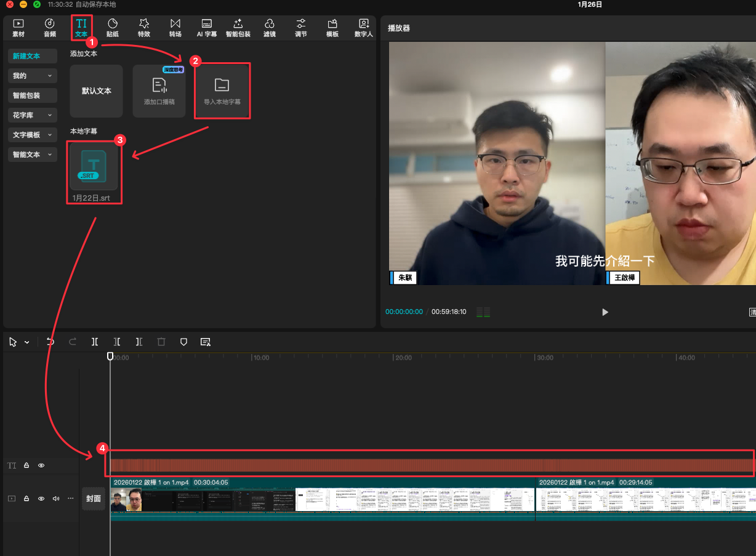
Task: Open the selection tool dropdown arrow
Action: point(27,342)
